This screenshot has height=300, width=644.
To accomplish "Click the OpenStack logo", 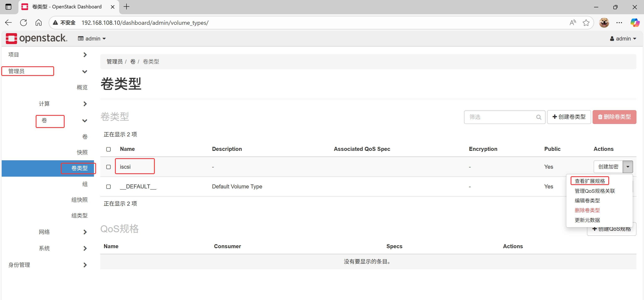I will [36, 38].
